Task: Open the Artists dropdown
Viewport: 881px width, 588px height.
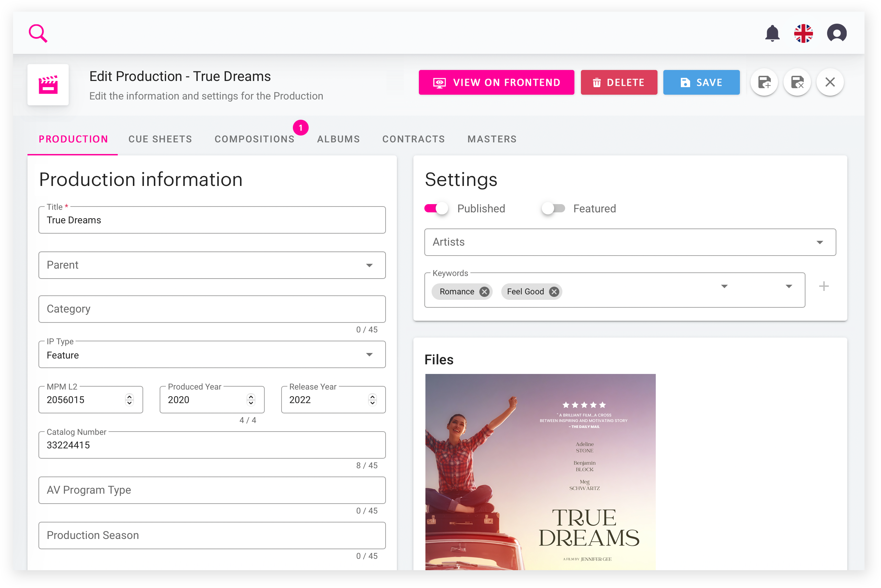Action: (x=820, y=242)
